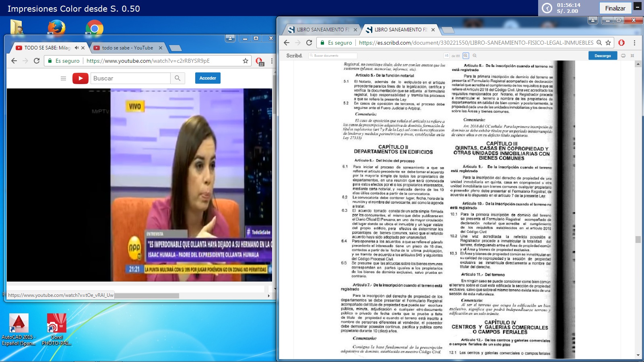Viewport: 644px width, 362px height.
Task: Switch to 'todo se sabe - YouTube' tab
Action: [x=127, y=48]
